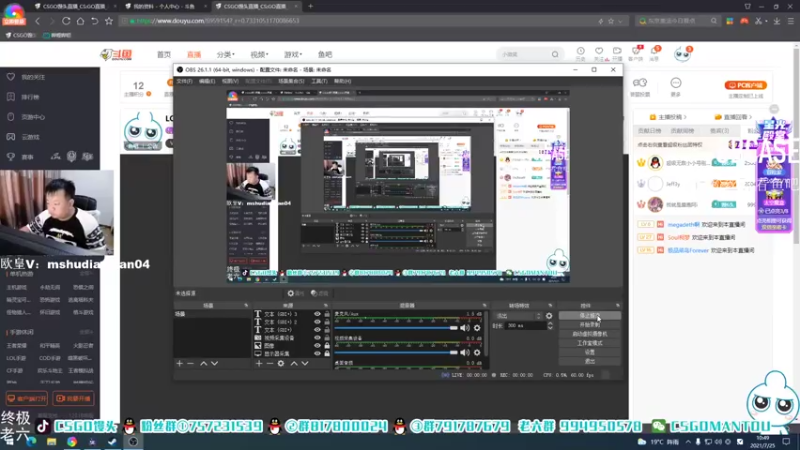Open transition properties gear icon
800x450 pixels.
coord(549,316)
